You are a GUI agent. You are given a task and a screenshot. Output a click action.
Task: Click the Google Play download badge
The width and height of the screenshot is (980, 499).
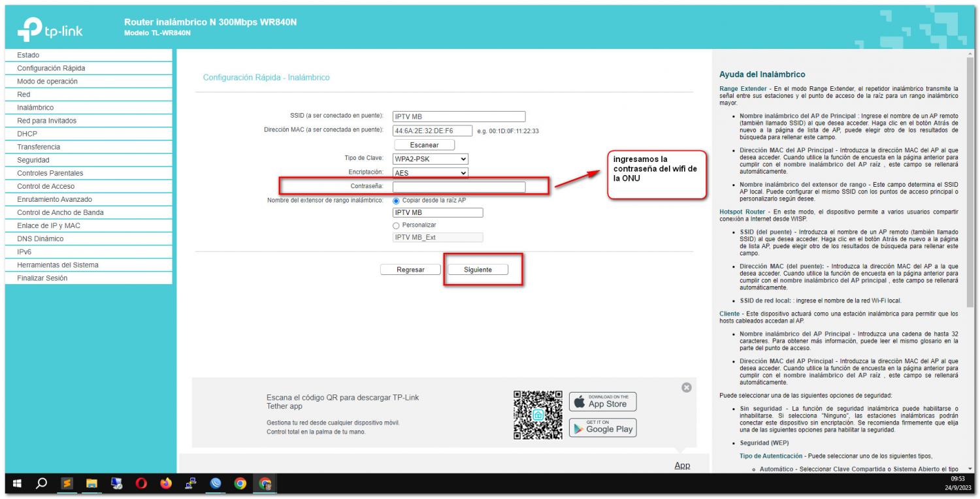click(602, 427)
